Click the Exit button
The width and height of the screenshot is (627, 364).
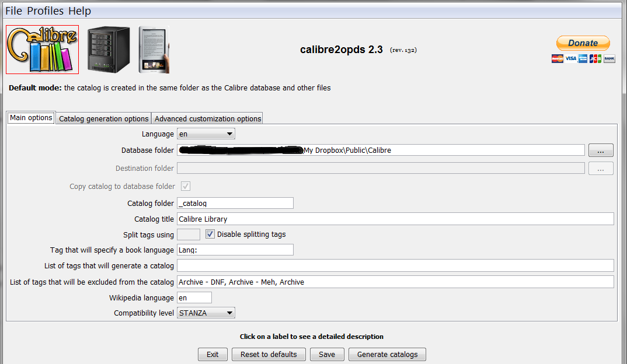click(x=213, y=355)
